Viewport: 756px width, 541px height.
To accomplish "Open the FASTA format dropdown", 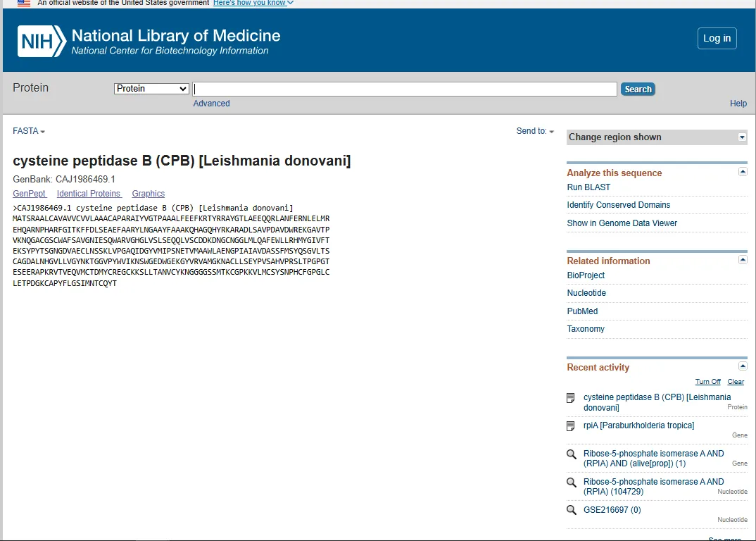I will click(x=29, y=131).
